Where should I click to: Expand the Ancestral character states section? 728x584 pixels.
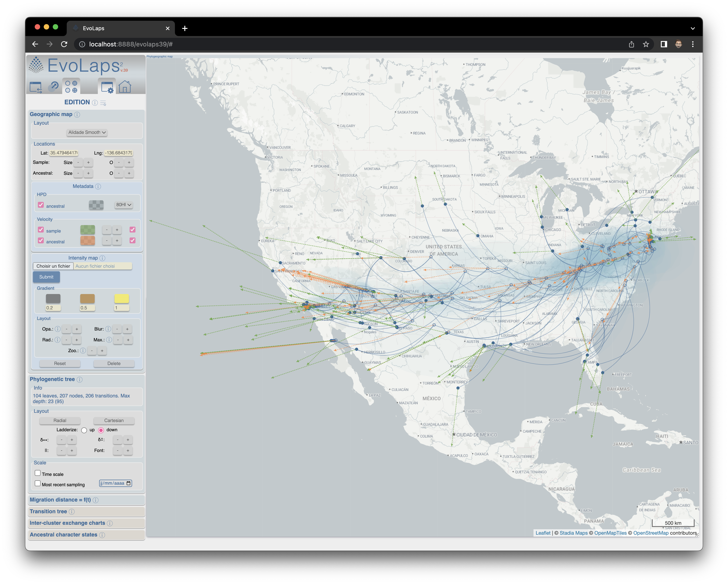(x=63, y=535)
